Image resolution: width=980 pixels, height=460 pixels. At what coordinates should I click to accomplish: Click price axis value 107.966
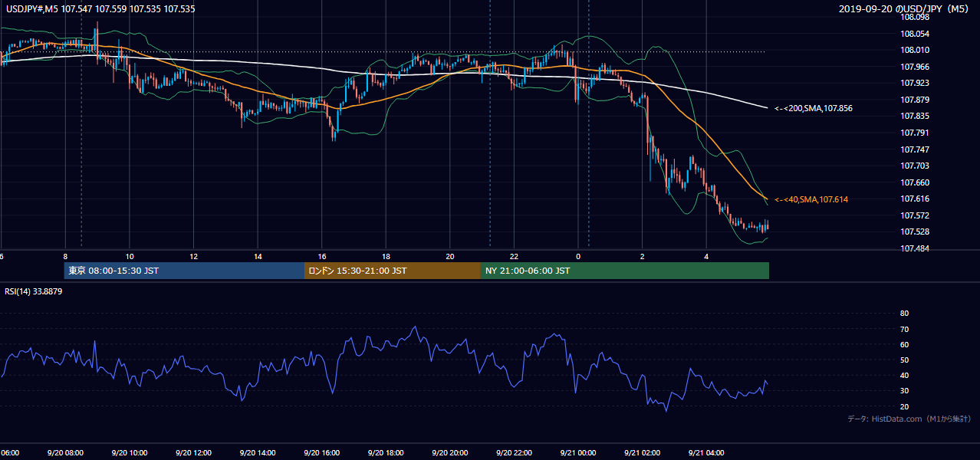[916, 67]
